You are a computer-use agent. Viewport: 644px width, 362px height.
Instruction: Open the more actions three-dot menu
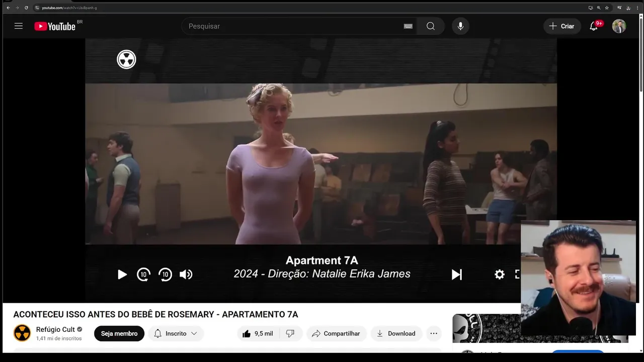pyautogui.click(x=434, y=333)
